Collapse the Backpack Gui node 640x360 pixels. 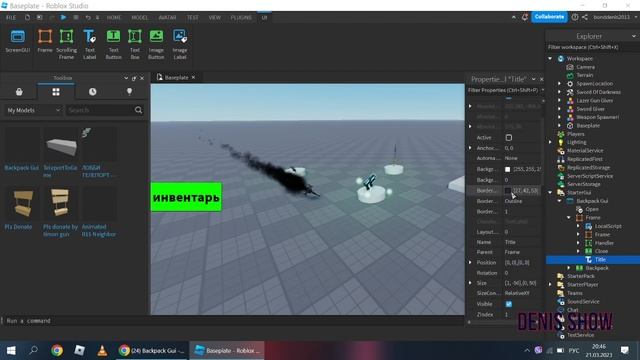click(560, 201)
